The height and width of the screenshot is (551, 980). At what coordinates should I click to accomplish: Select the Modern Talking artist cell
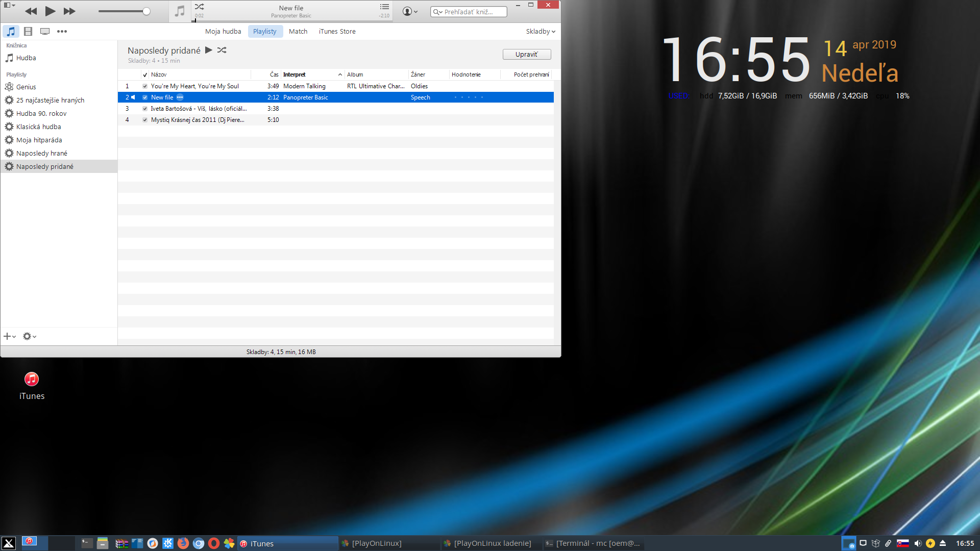click(x=304, y=86)
